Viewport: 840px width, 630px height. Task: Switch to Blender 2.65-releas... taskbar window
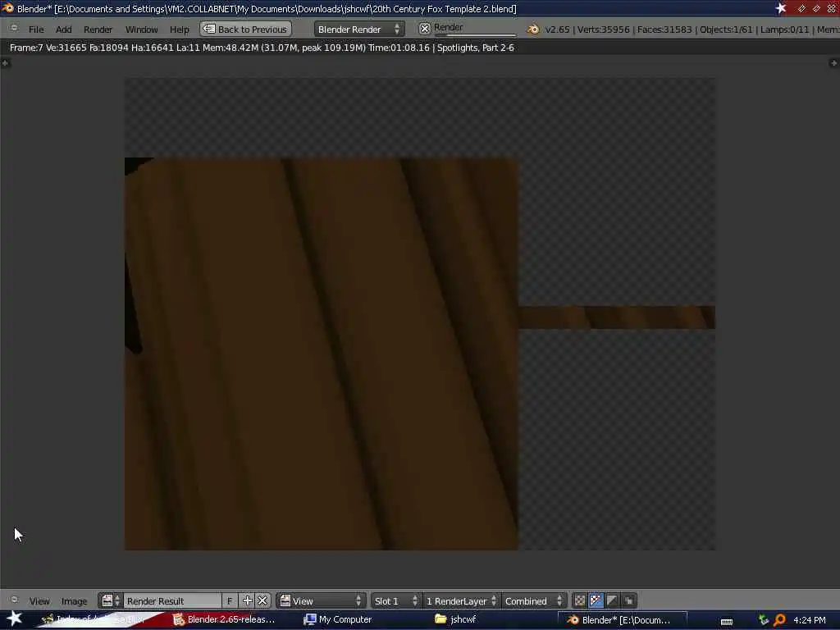click(223, 619)
